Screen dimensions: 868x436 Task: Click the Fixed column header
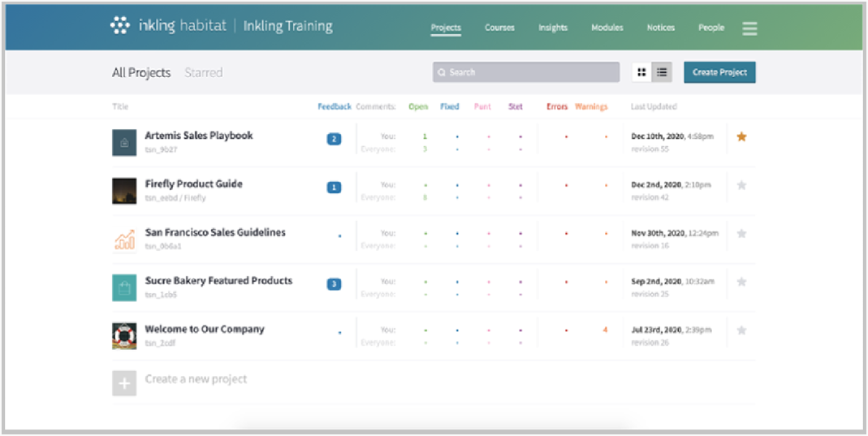(450, 107)
